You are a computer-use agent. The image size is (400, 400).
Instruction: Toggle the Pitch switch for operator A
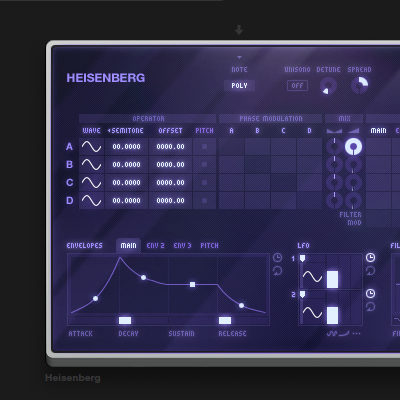click(204, 147)
